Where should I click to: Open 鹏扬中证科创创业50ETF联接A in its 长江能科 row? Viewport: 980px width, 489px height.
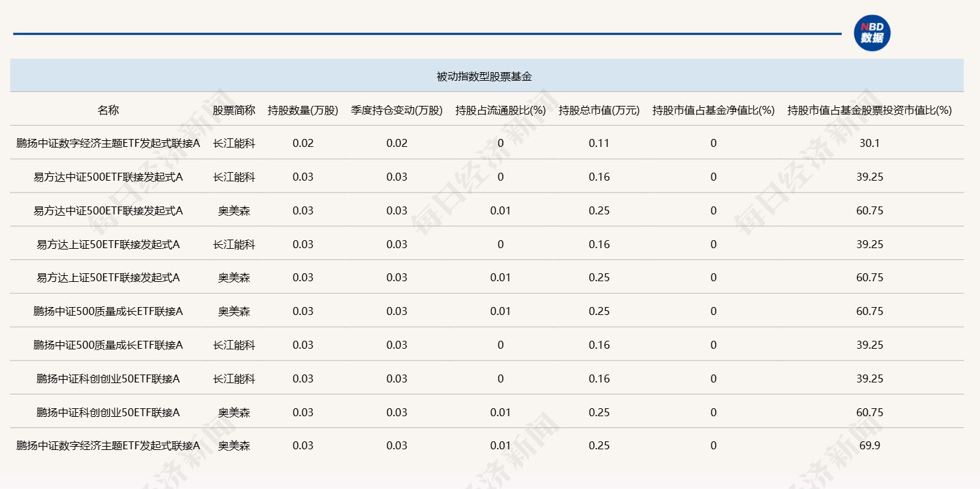tap(108, 379)
